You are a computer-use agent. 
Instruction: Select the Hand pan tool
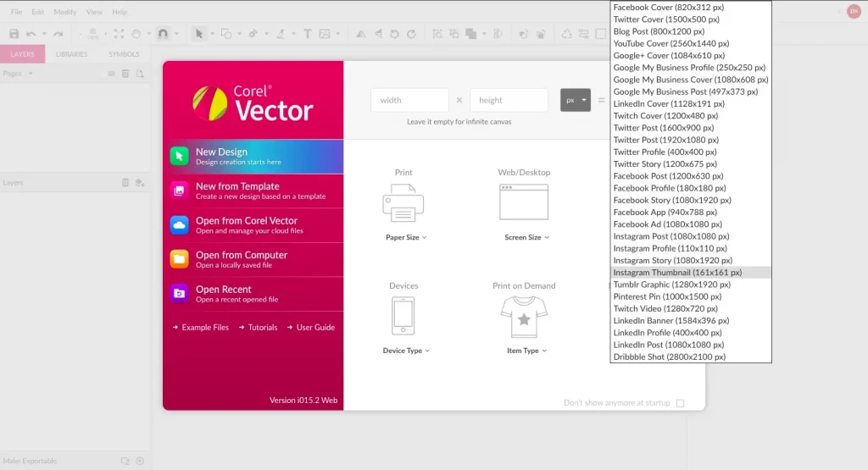tap(136, 34)
